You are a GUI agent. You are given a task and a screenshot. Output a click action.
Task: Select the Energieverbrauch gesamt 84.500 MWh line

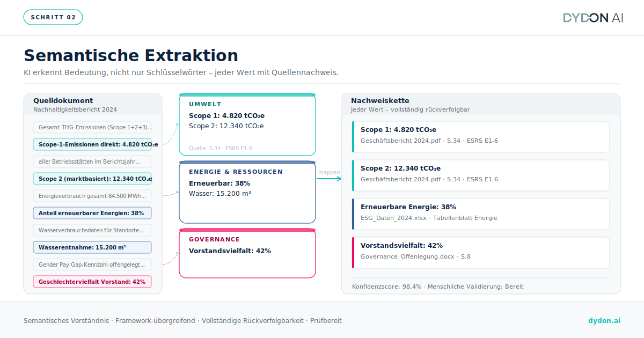pyautogui.click(x=92, y=196)
